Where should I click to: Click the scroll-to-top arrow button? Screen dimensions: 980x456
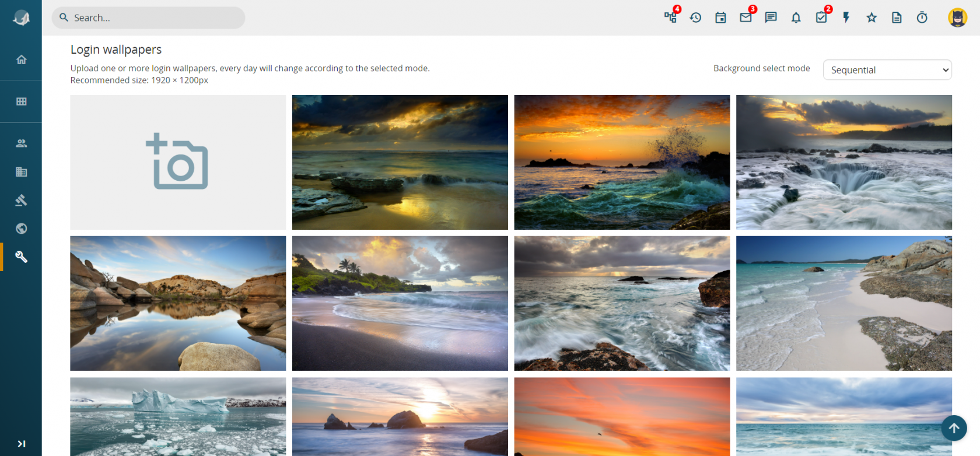[x=954, y=428]
